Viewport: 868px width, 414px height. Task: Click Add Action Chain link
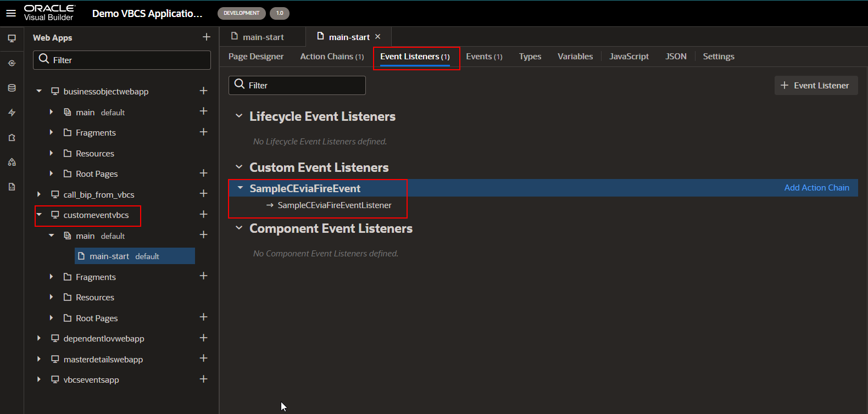[816, 188]
